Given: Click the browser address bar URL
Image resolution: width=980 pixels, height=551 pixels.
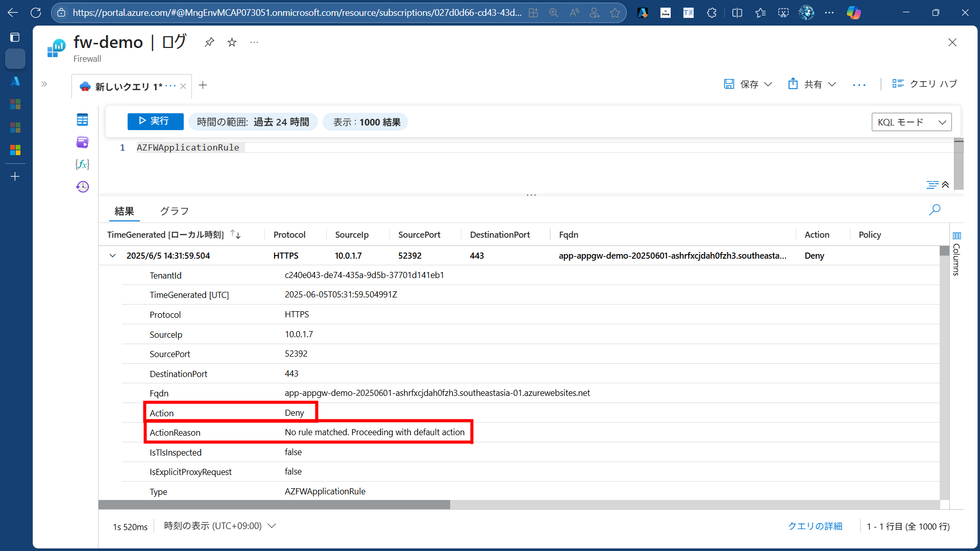Looking at the screenshot, I should pos(297,13).
